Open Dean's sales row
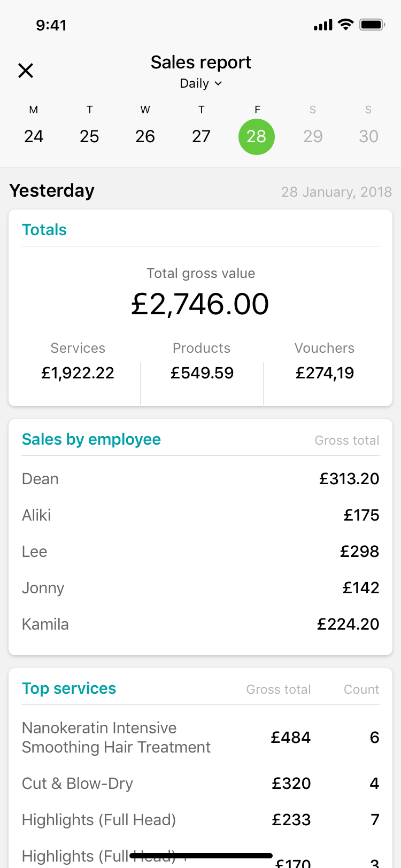The image size is (401, 868). point(200,479)
